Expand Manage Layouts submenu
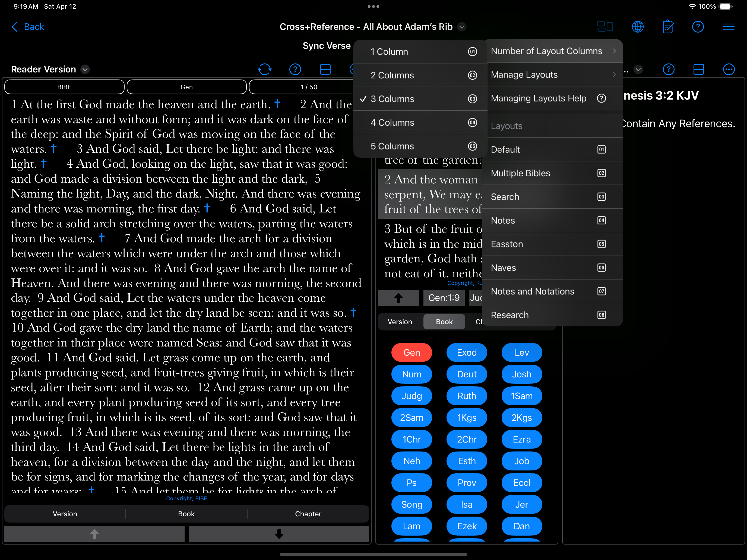The image size is (747, 560). pyautogui.click(x=553, y=75)
